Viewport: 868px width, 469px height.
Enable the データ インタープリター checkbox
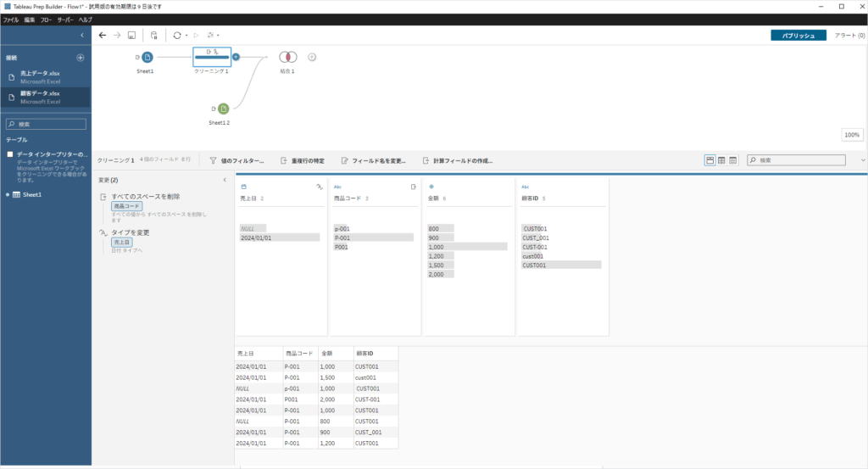10,154
